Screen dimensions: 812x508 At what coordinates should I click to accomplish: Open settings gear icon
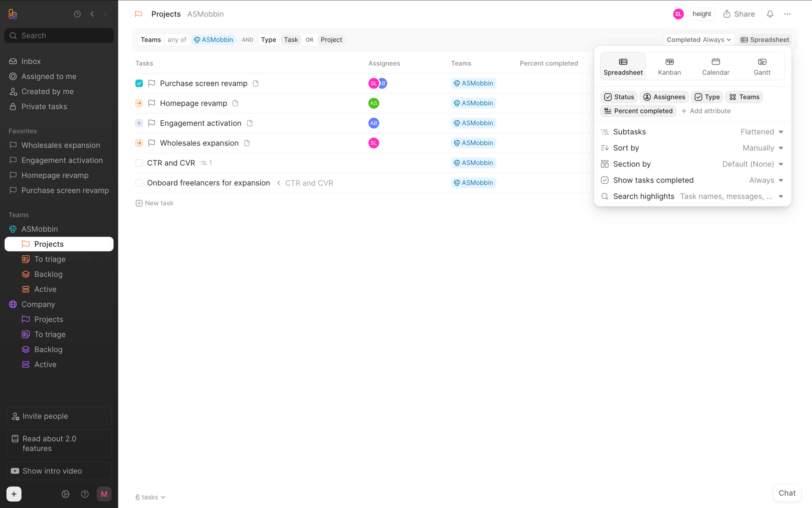(66, 494)
